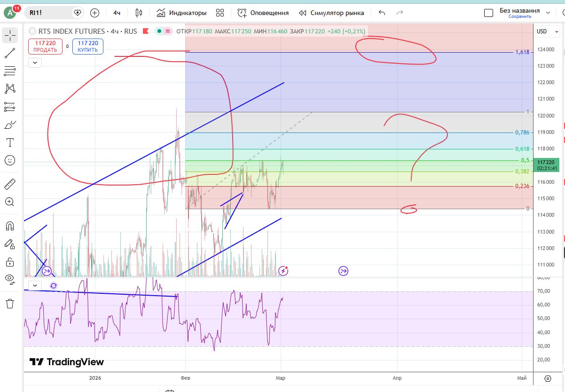Screen dimensions: 565x392
Task: Undo the last chart action
Action: click(382, 13)
